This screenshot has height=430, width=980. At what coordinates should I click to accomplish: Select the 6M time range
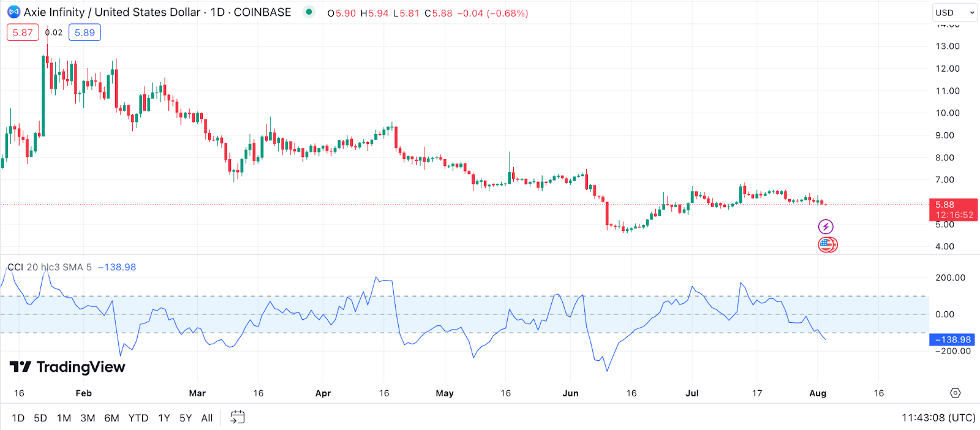(x=111, y=418)
